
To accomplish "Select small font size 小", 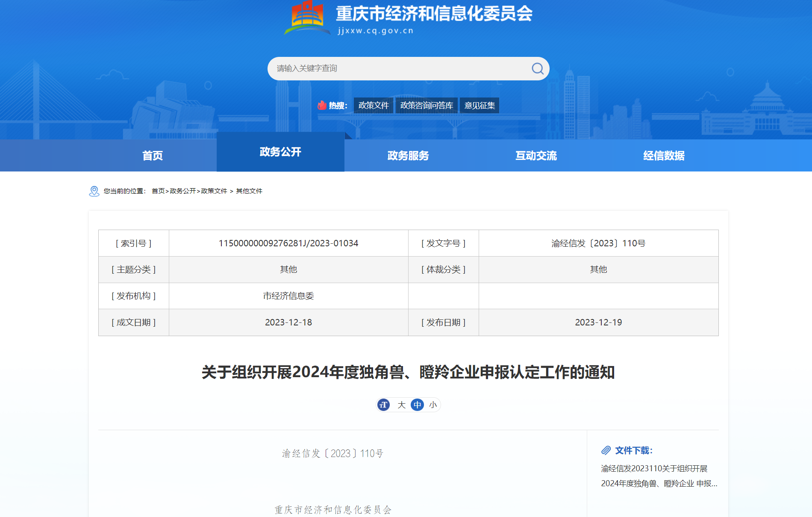I will (433, 405).
